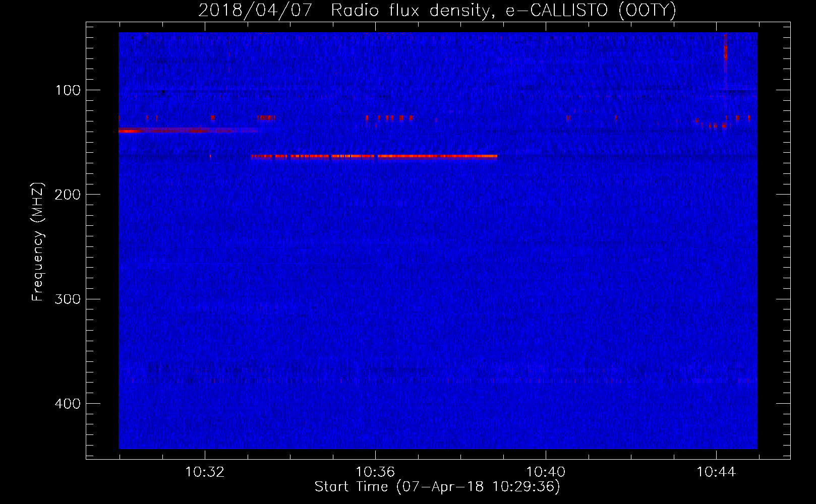Click the 10:40 time tick label
Screen dimensions: 816x504
(x=546, y=472)
